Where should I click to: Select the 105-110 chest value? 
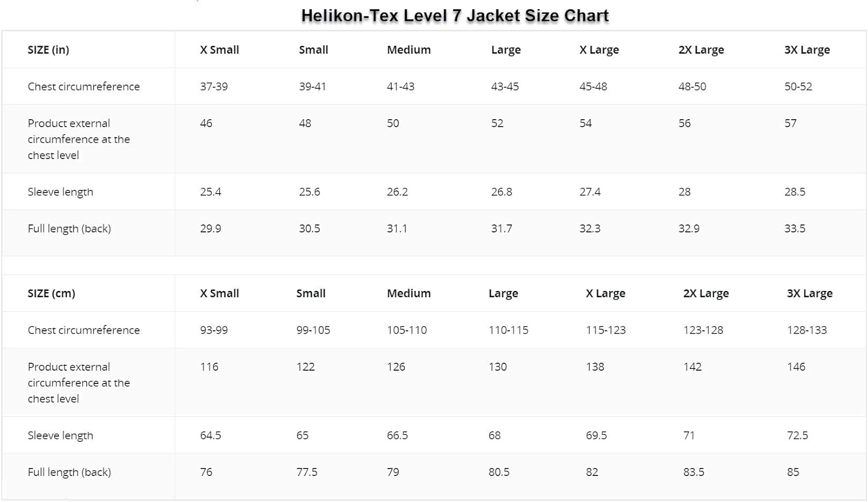pos(407,330)
